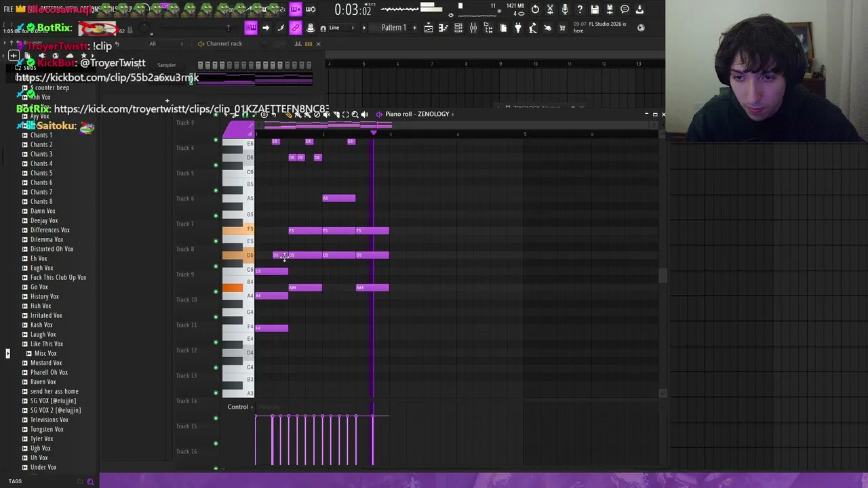Expand the Chants 5 folder
This screenshot has width=868, height=488.
(41, 173)
